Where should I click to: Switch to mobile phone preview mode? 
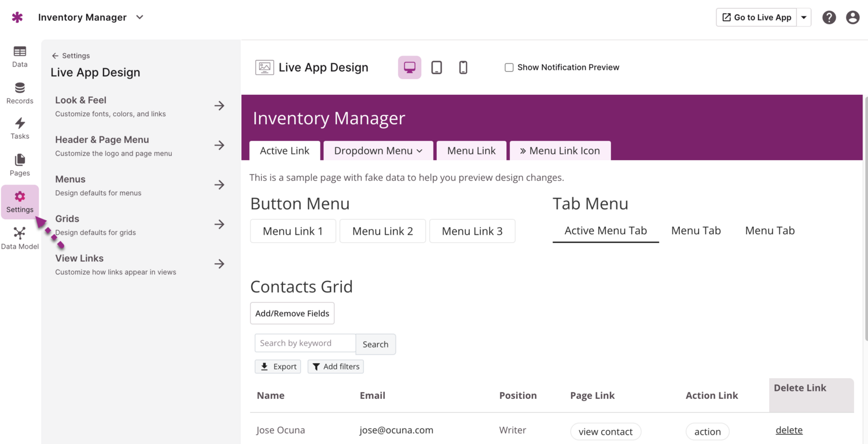tap(463, 68)
